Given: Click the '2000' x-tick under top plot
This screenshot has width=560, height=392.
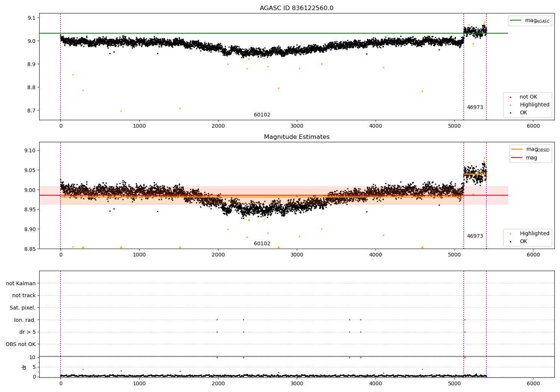Looking at the screenshot, I should [218, 126].
